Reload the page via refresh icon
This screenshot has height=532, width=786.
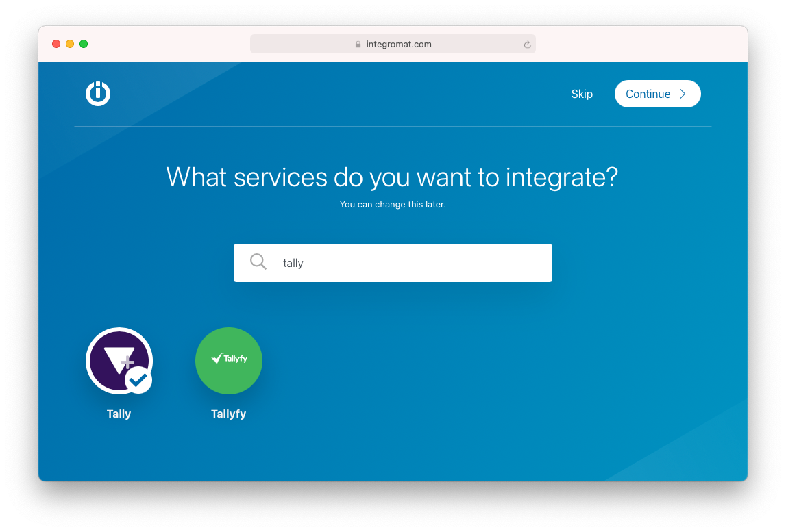528,45
